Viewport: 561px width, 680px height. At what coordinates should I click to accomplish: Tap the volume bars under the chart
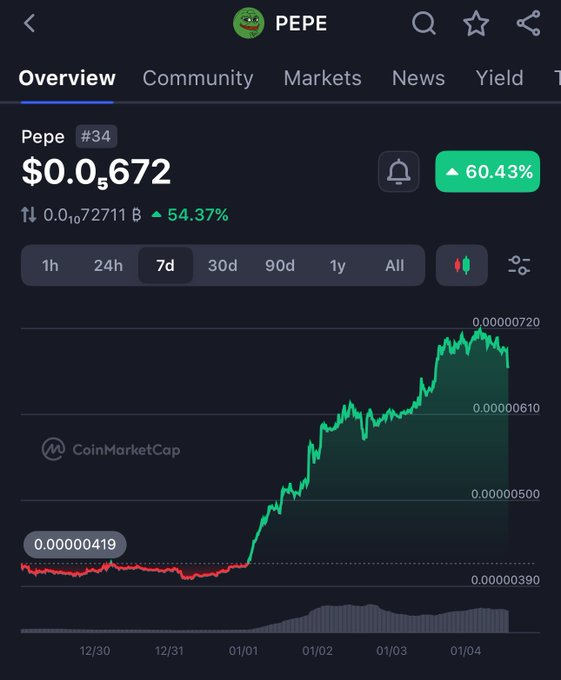coord(264,619)
